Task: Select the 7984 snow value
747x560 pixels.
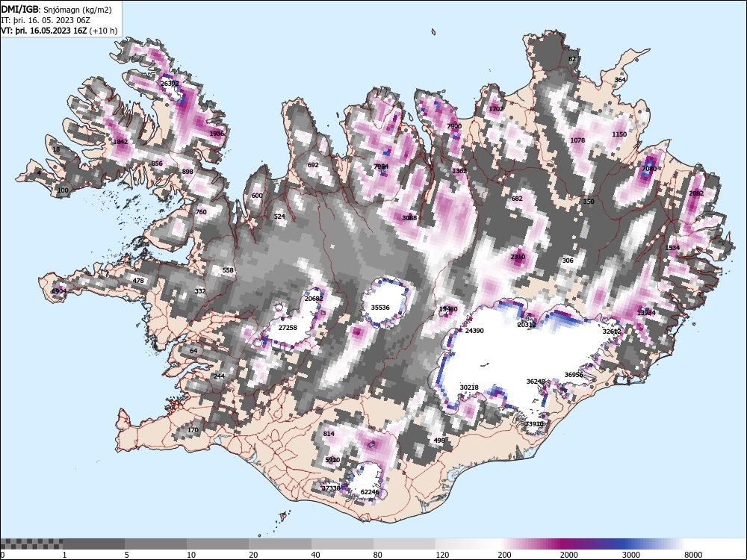Action: pyautogui.click(x=381, y=167)
